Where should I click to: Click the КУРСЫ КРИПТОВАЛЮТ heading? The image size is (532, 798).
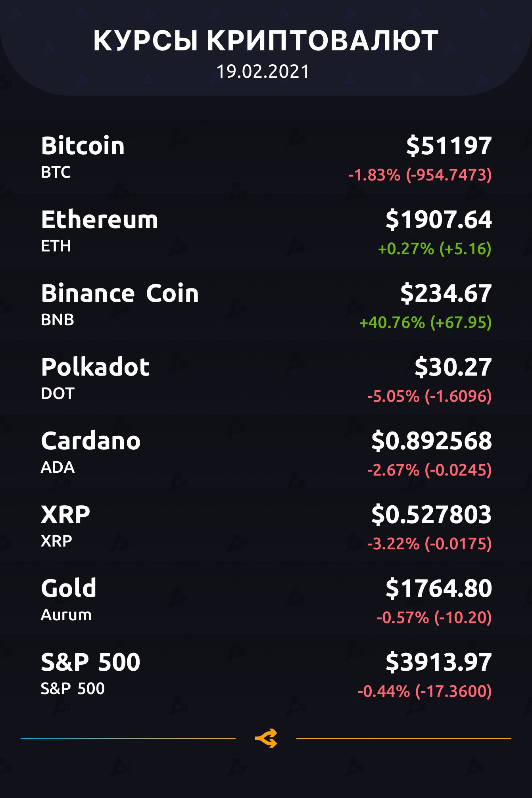click(266, 41)
